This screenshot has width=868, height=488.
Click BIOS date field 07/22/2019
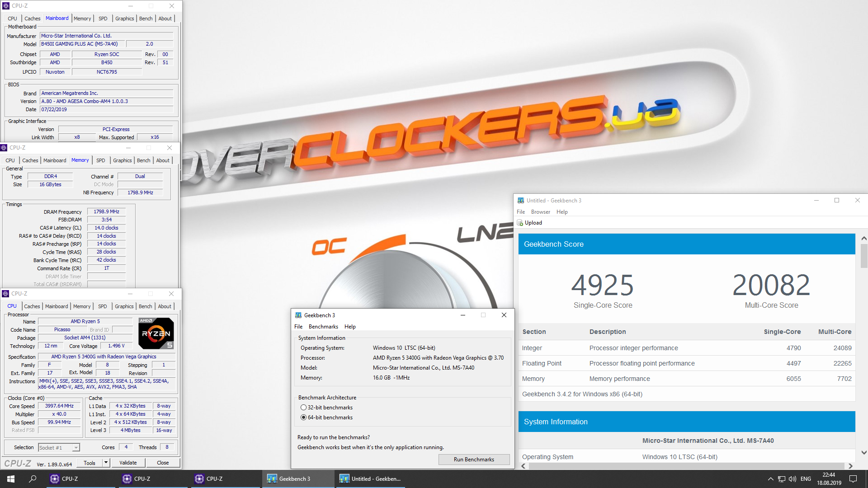[107, 109]
